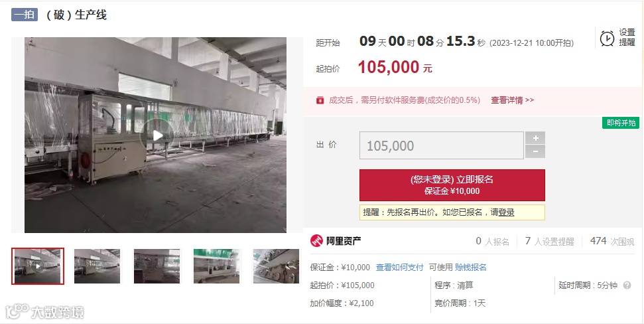Click the alarm clock reminder icon
Image resolution: width=644 pixels, height=324 pixels.
tap(607, 39)
